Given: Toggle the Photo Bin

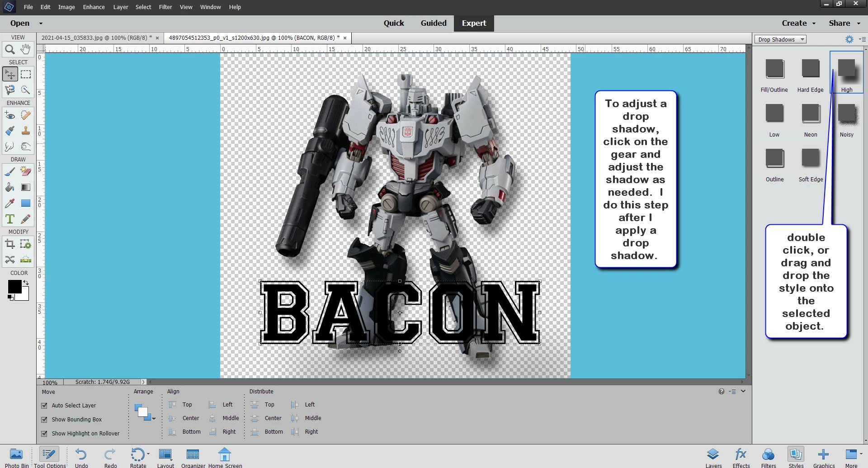Looking at the screenshot, I should coord(17,457).
